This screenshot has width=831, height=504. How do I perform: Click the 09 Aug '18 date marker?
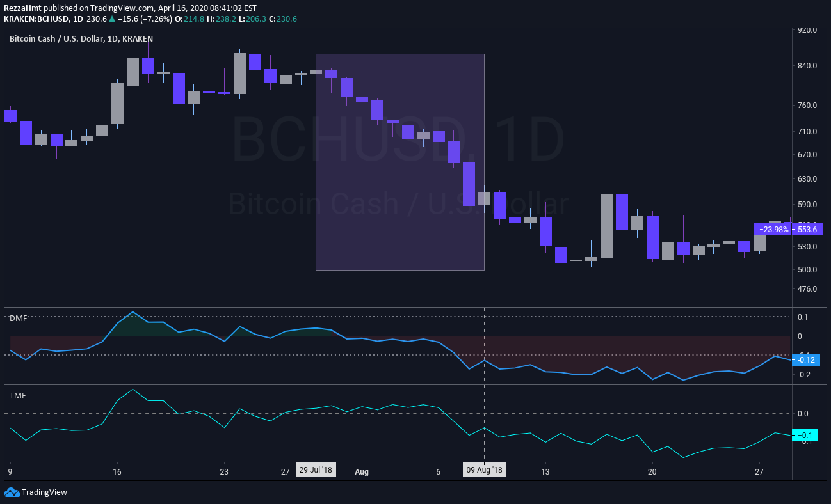click(x=484, y=470)
